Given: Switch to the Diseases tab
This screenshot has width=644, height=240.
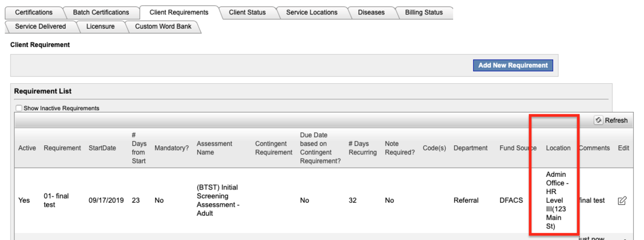Looking at the screenshot, I should point(371,12).
